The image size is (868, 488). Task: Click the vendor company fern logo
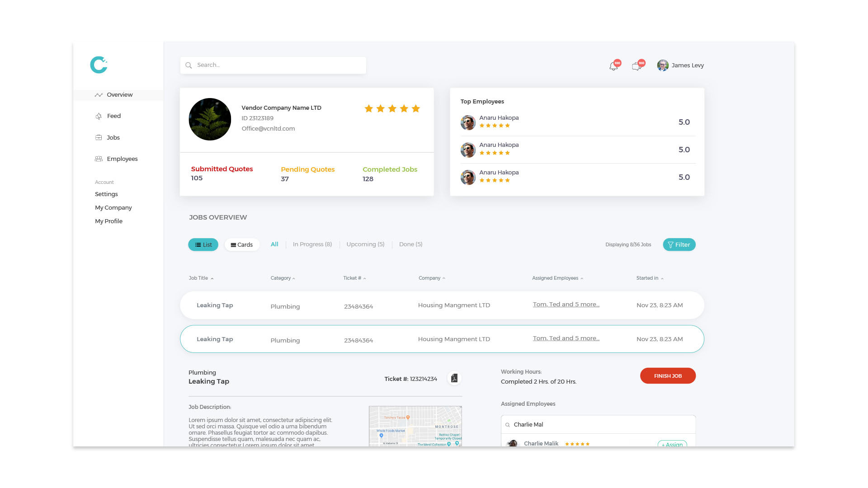pyautogui.click(x=210, y=119)
